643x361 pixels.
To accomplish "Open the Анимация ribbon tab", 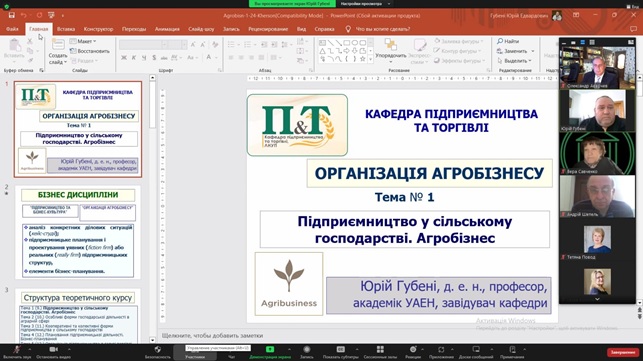I will click(167, 29).
